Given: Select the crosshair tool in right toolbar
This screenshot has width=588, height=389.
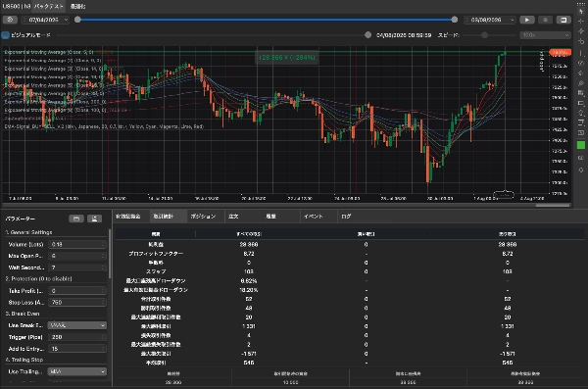Looking at the screenshot, I should (581, 21).
